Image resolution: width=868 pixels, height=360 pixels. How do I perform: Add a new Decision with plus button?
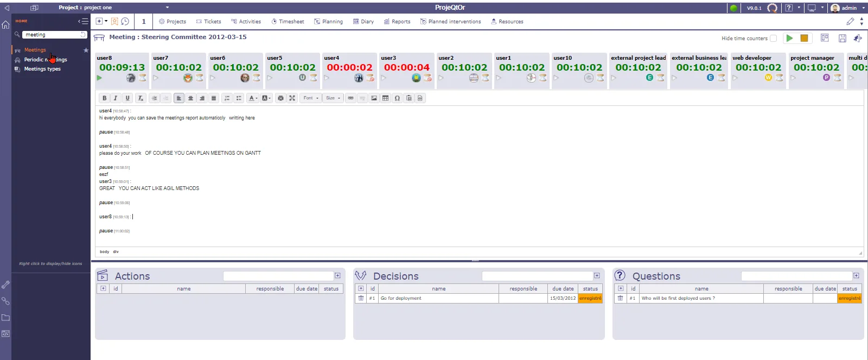coord(597,276)
